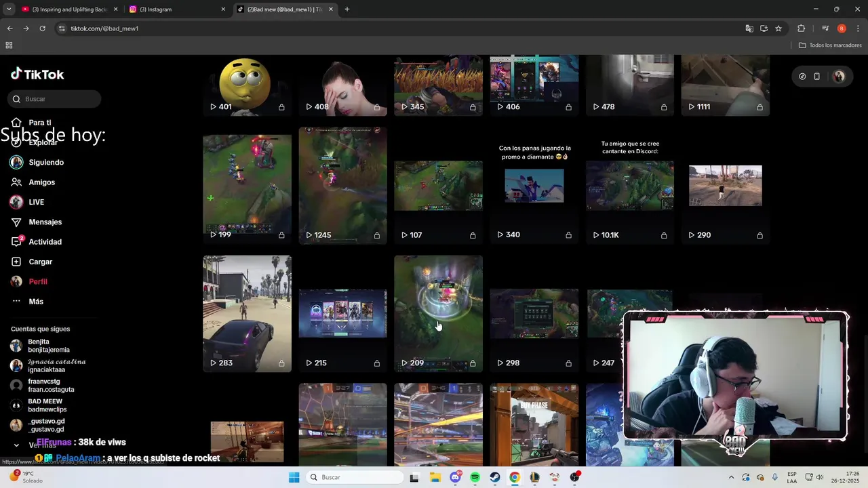Open the video with 107 views
The image size is (868, 488).
click(x=438, y=186)
